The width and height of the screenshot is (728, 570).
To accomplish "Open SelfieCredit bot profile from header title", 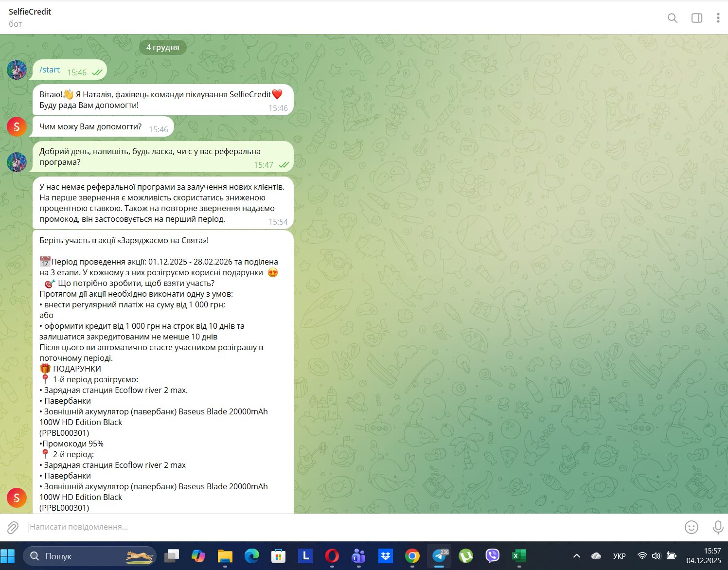I will [x=30, y=12].
